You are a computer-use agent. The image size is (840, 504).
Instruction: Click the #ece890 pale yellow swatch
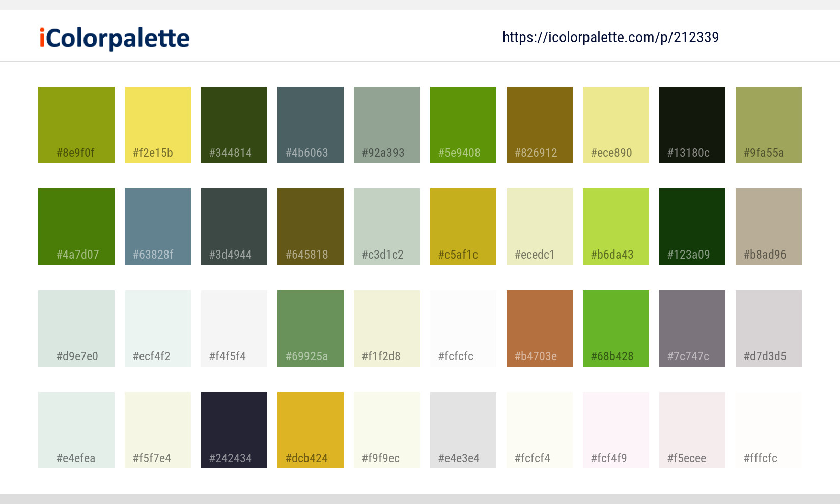tap(615, 124)
